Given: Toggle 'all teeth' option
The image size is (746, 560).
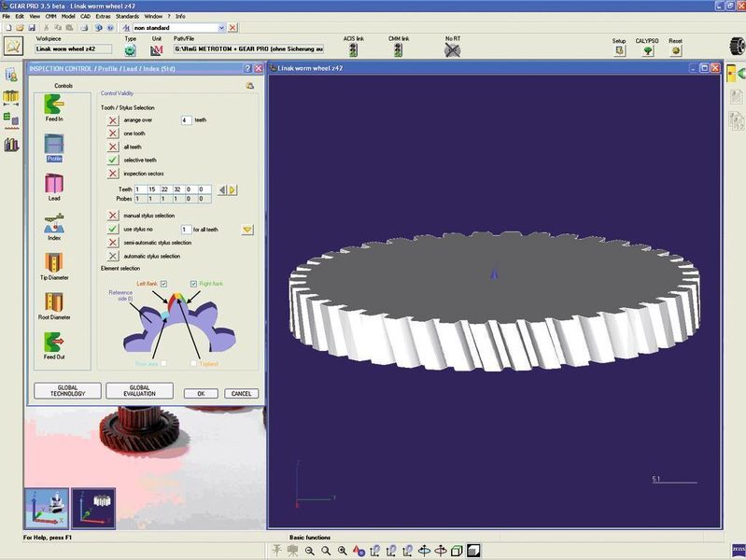Looking at the screenshot, I should (113, 147).
